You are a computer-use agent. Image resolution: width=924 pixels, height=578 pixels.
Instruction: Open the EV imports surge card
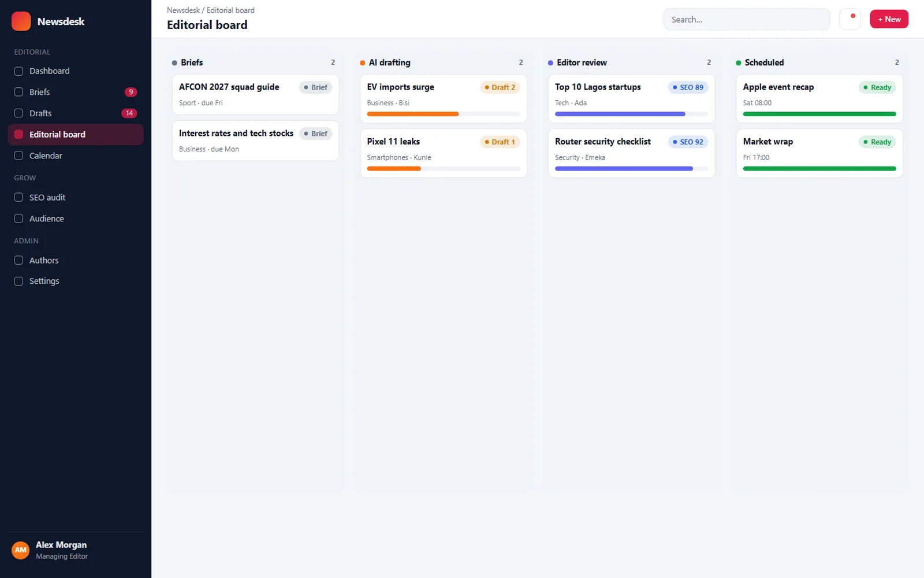pyautogui.click(x=444, y=98)
